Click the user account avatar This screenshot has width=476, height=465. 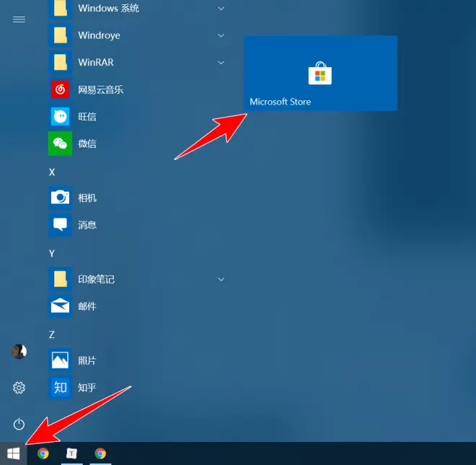tap(19, 352)
